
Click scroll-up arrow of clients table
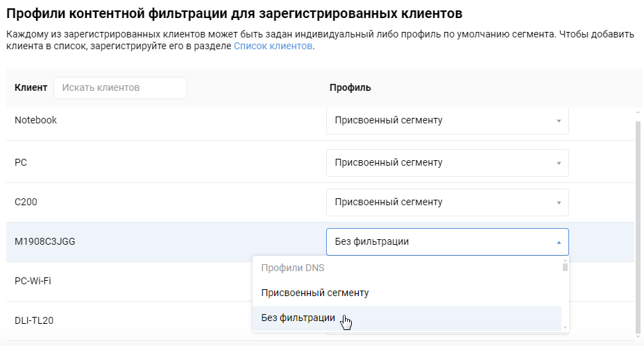638,112
